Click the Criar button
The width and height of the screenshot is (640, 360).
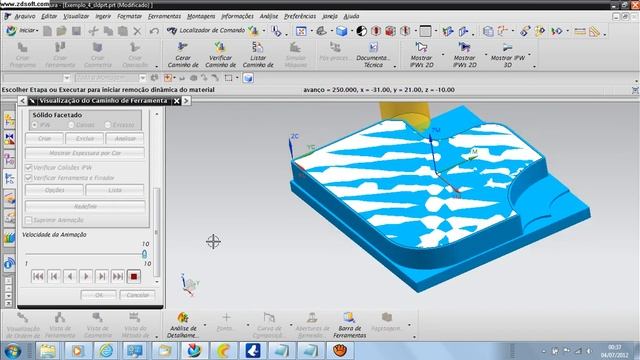[x=44, y=139]
